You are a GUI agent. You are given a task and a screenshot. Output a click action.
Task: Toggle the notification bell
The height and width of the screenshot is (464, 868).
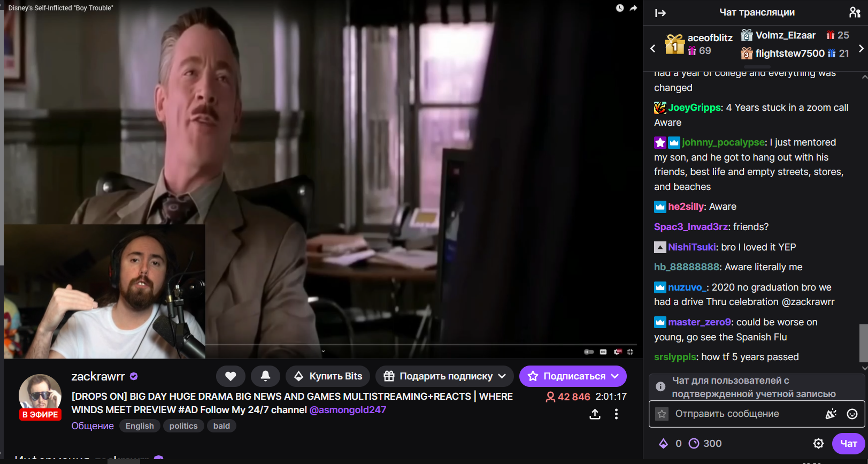265,376
